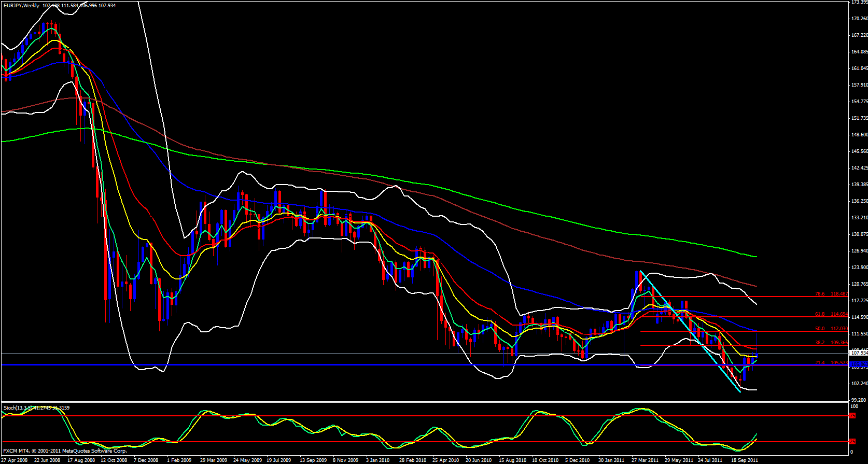
Task: Click the blue horizontal line price tag
Action: pyautogui.click(x=859, y=364)
